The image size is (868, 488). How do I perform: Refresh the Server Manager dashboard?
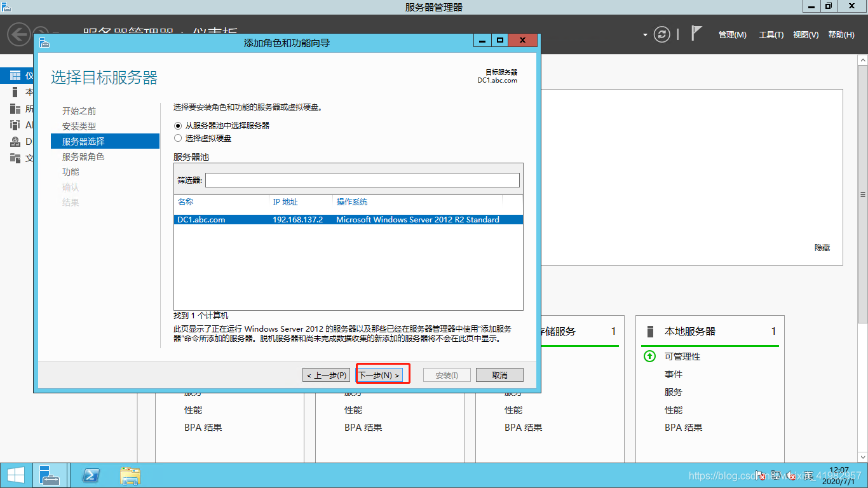(662, 34)
